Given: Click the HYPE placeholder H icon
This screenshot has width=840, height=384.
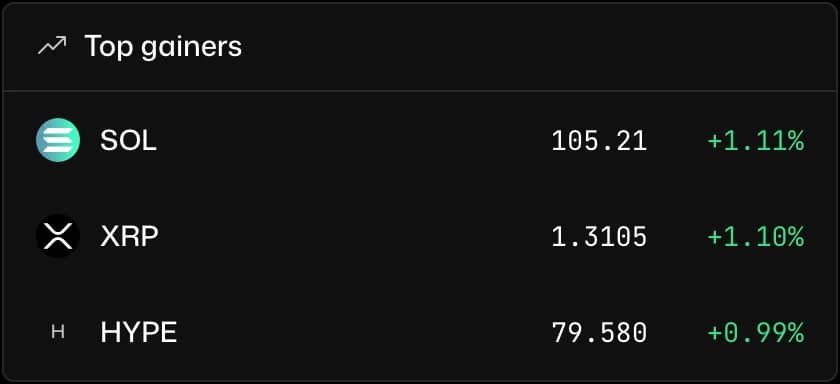Looking at the screenshot, I should (58, 332).
